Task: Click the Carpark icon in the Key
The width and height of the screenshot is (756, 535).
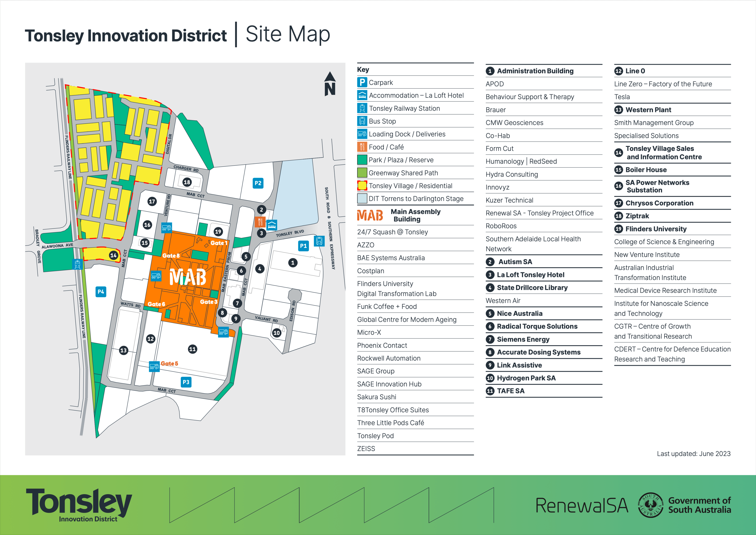Action: tap(362, 82)
